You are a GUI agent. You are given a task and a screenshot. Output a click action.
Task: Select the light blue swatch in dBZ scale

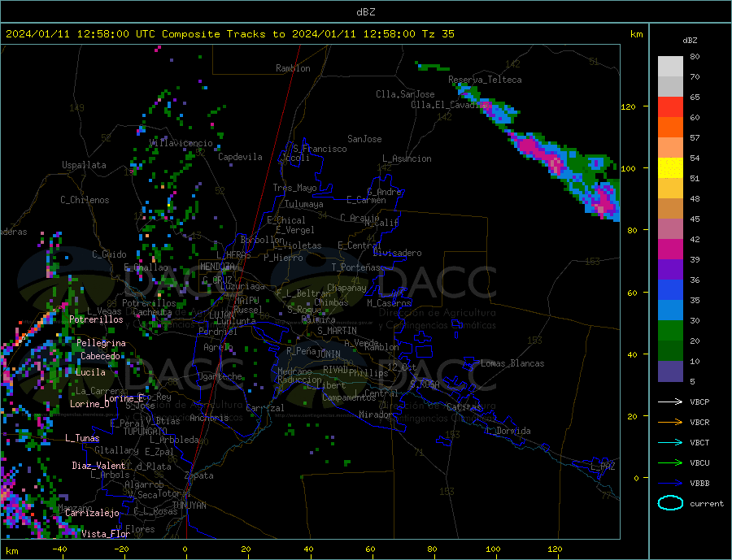670,310
